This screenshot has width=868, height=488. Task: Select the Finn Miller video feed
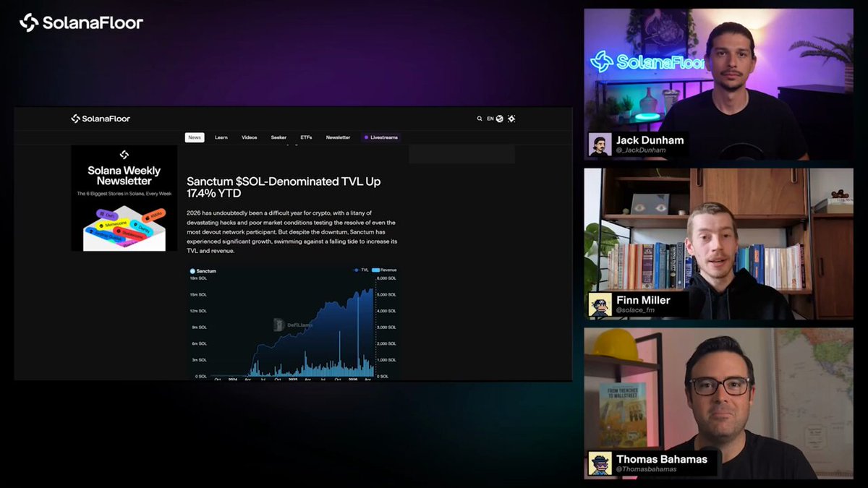click(x=719, y=244)
